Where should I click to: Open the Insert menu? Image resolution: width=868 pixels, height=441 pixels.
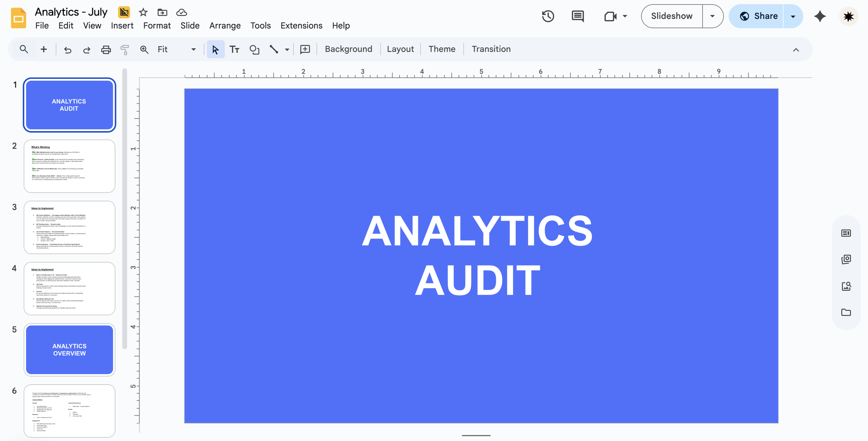122,26
